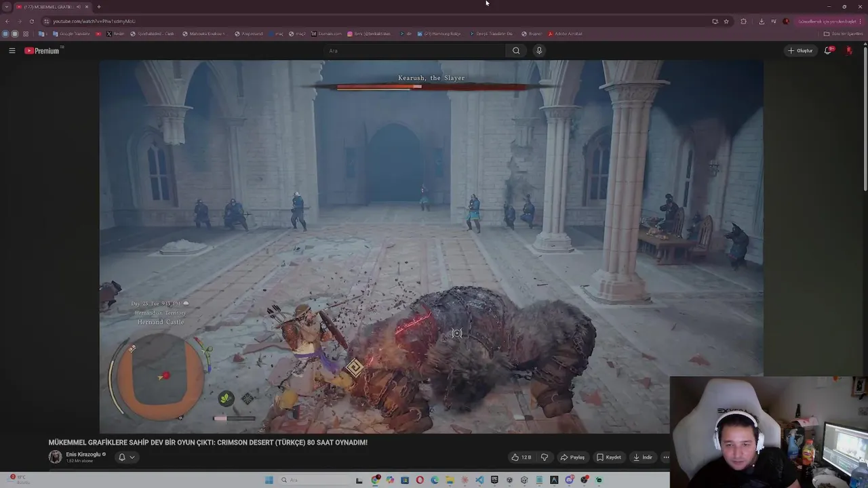Open the YouTube account avatar menu
868x488 pixels.
tap(849, 51)
